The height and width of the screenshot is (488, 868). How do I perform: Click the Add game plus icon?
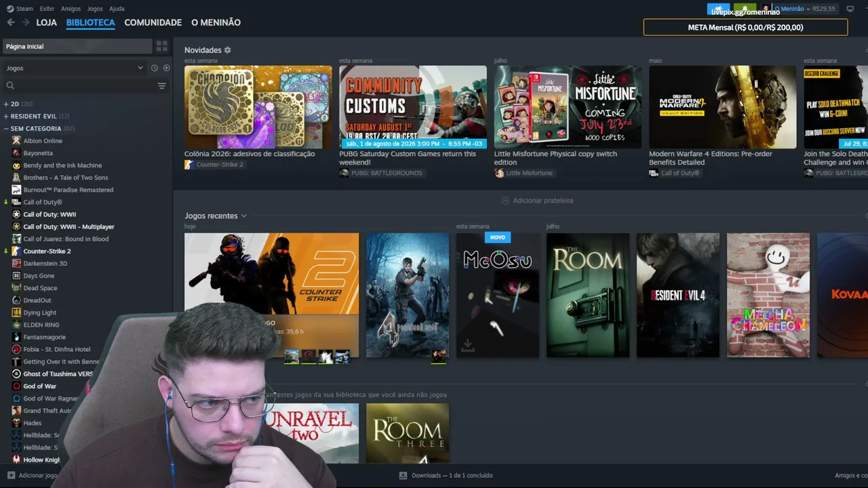[11, 475]
